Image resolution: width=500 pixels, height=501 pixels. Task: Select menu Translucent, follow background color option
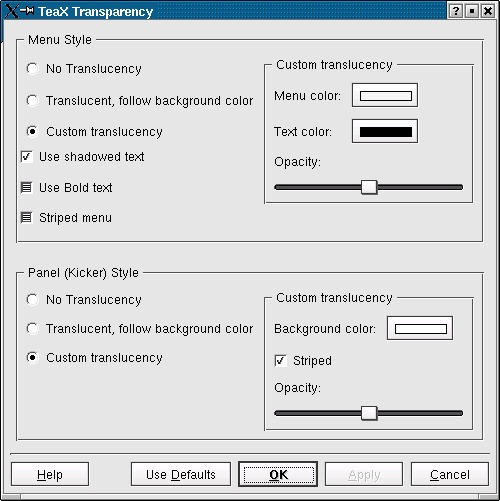(x=32, y=100)
